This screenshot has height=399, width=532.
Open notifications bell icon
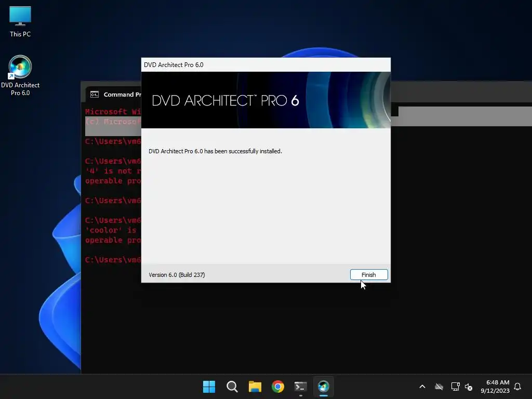(517, 387)
